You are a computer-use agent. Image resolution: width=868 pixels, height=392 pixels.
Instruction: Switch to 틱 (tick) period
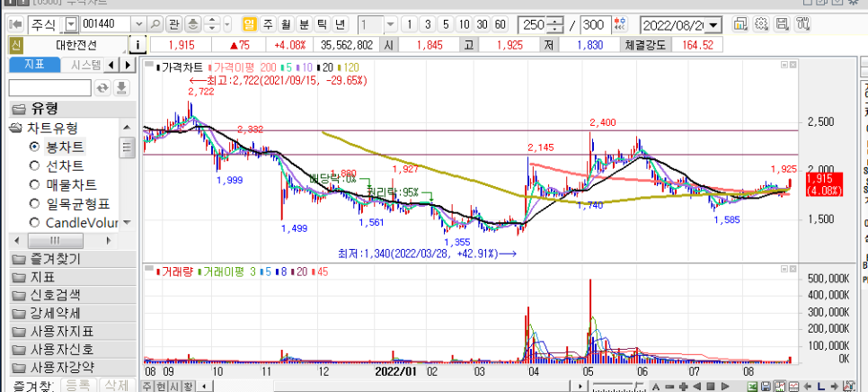pos(322,24)
